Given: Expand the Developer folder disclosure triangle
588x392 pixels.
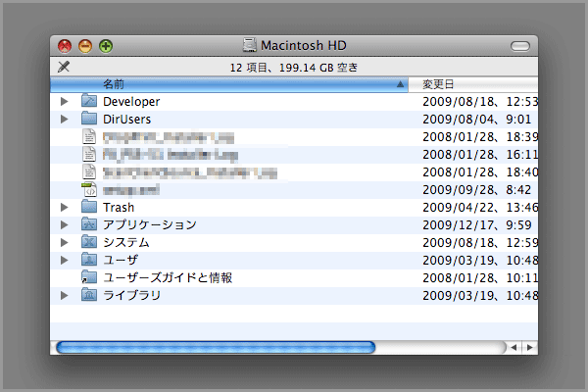Looking at the screenshot, I should (64, 101).
